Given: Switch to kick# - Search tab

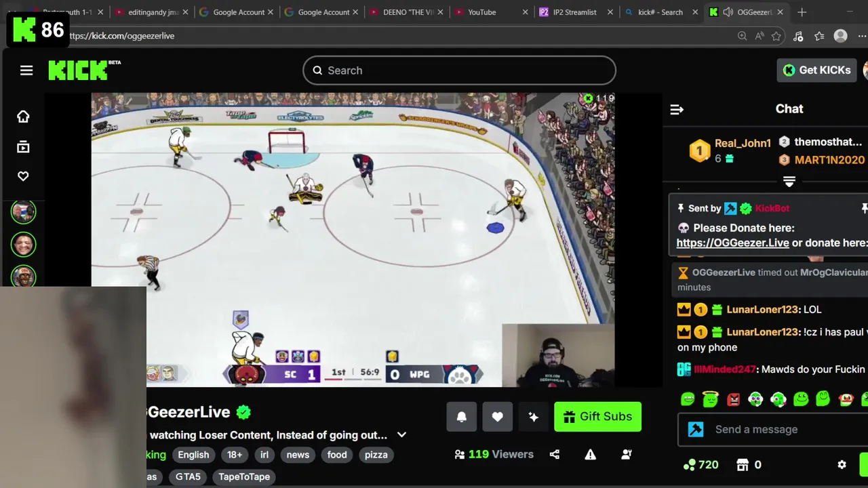Looking at the screenshot, I should click(661, 12).
